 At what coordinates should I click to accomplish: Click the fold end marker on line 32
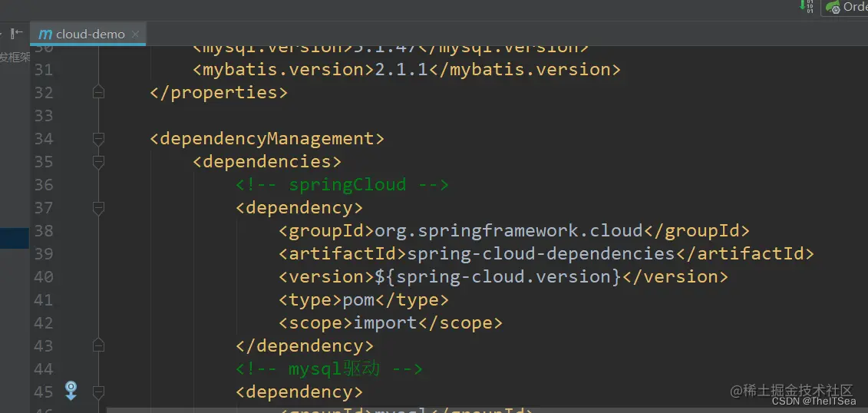(x=98, y=92)
